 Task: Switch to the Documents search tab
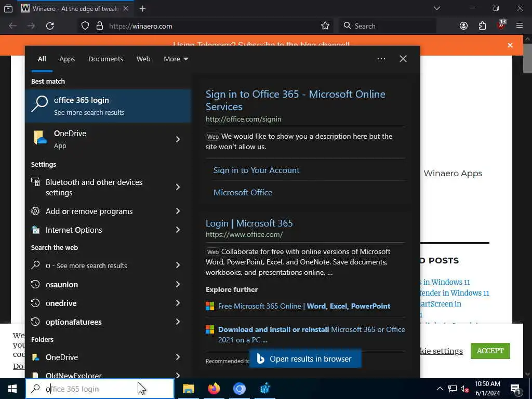click(x=105, y=59)
